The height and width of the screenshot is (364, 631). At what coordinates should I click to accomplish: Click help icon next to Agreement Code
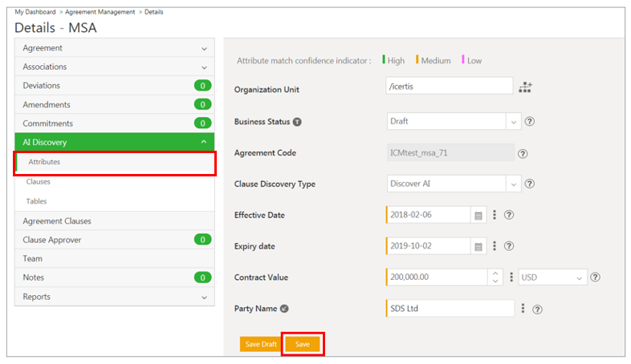[523, 153]
